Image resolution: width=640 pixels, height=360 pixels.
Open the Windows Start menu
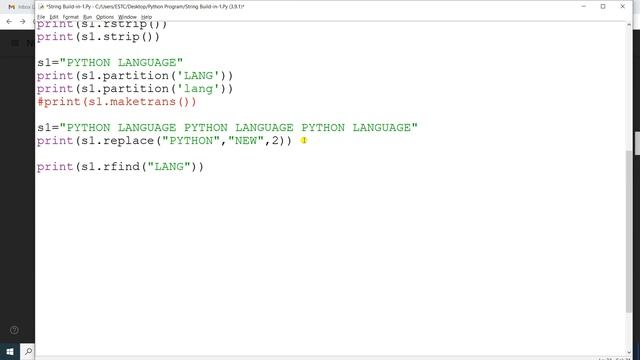point(10,351)
